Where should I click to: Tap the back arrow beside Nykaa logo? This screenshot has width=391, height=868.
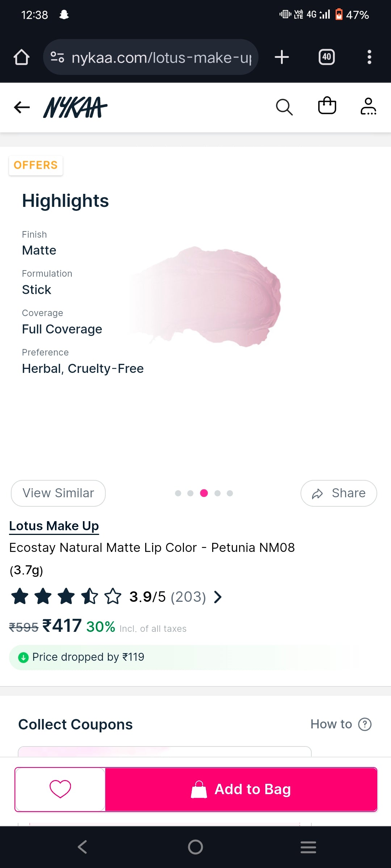point(22,107)
